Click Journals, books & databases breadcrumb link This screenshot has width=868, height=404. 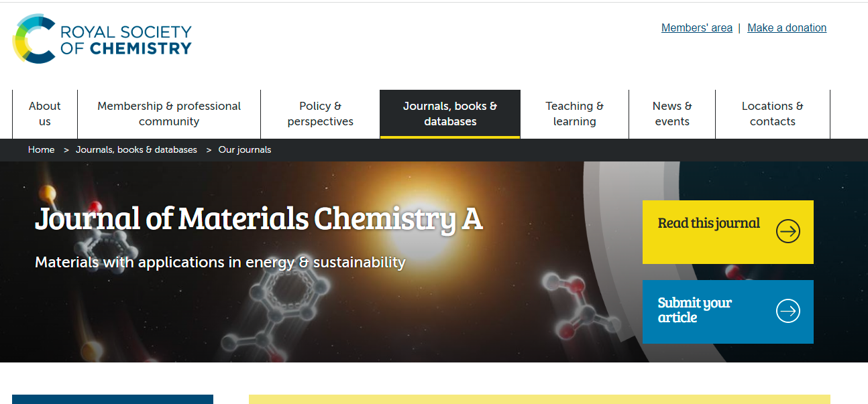point(136,150)
